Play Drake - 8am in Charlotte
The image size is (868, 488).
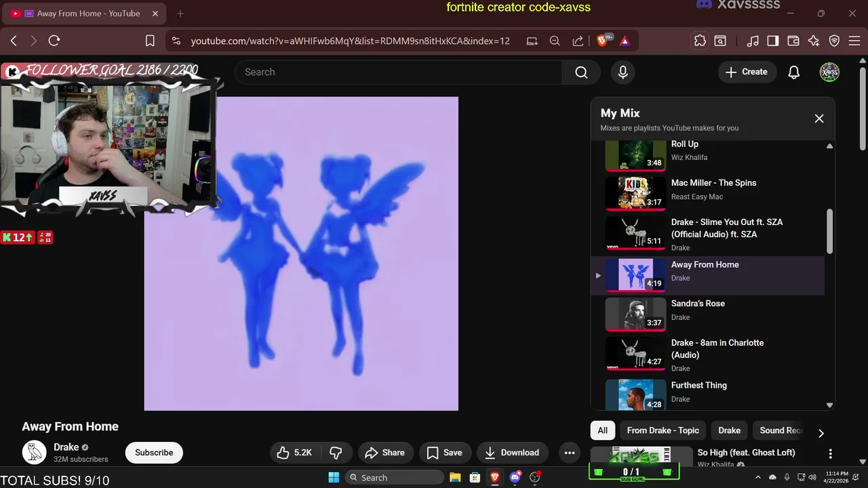click(708, 354)
